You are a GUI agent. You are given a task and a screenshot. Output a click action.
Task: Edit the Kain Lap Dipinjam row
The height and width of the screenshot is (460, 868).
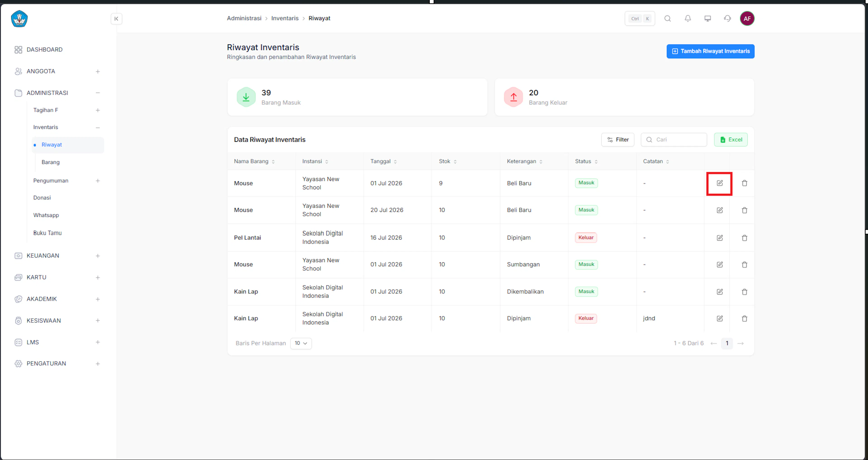coord(719,318)
